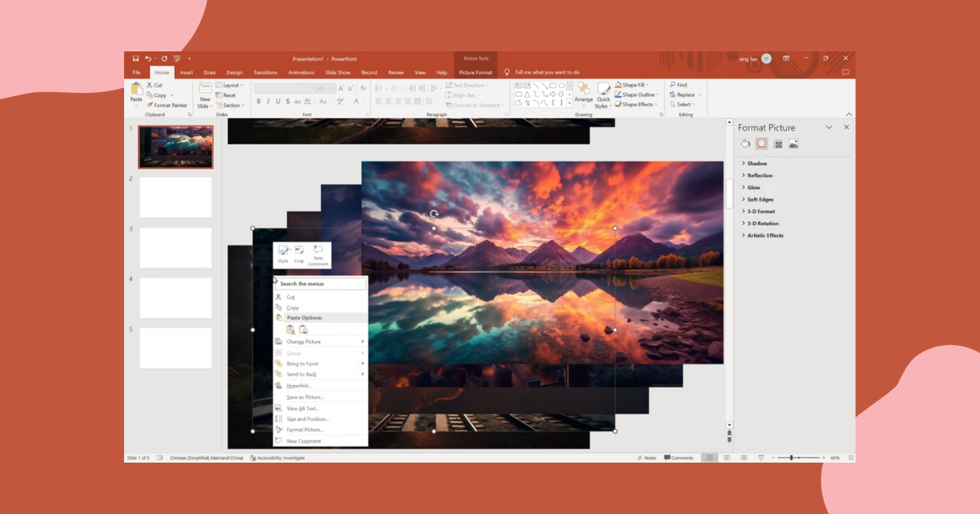The height and width of the screenshot is (514, 980).
Task: Select Change Picture in context menu
Action: pos(320,342)
